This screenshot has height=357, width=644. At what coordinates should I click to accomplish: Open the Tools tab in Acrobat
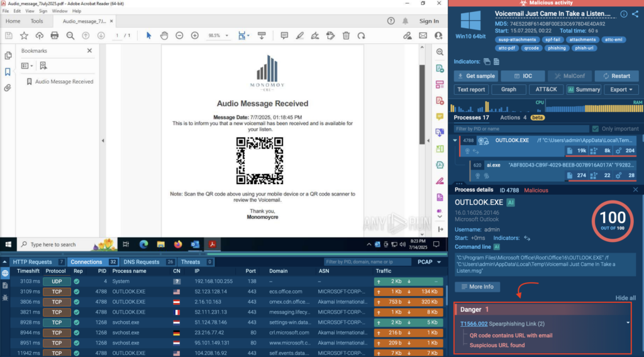[37, 21]
